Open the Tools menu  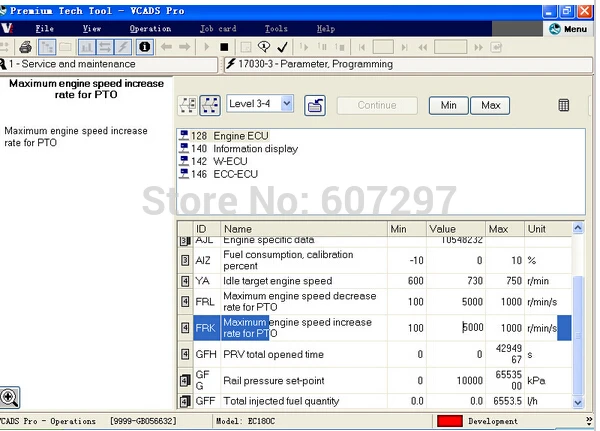tap(276, 29)
